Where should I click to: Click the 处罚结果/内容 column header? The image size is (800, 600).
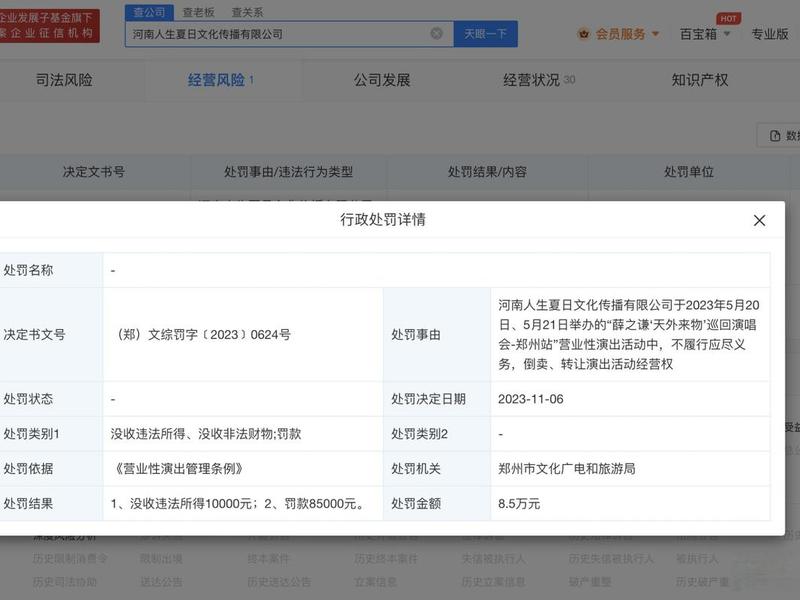click(487, 172)
